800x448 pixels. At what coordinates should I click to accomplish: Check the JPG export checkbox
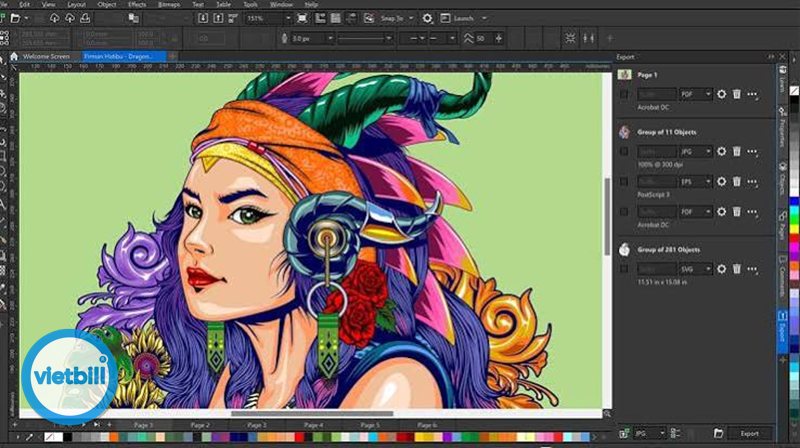(624, 152)
